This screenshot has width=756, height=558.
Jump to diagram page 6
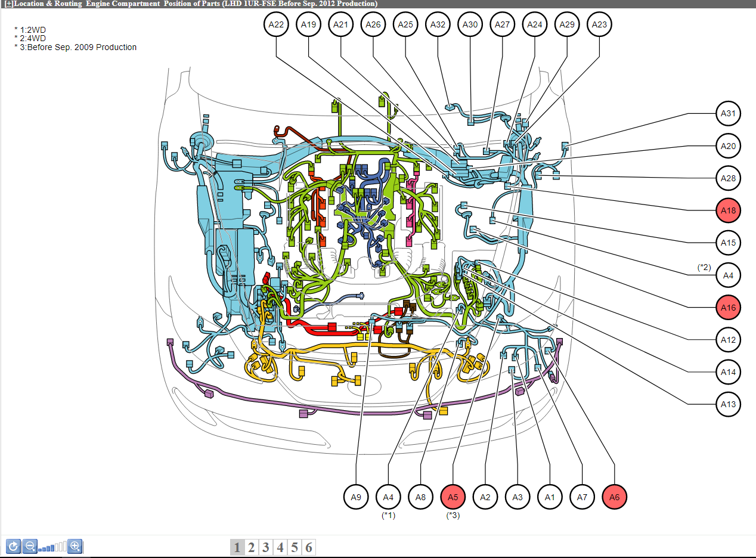click(309, 548)
